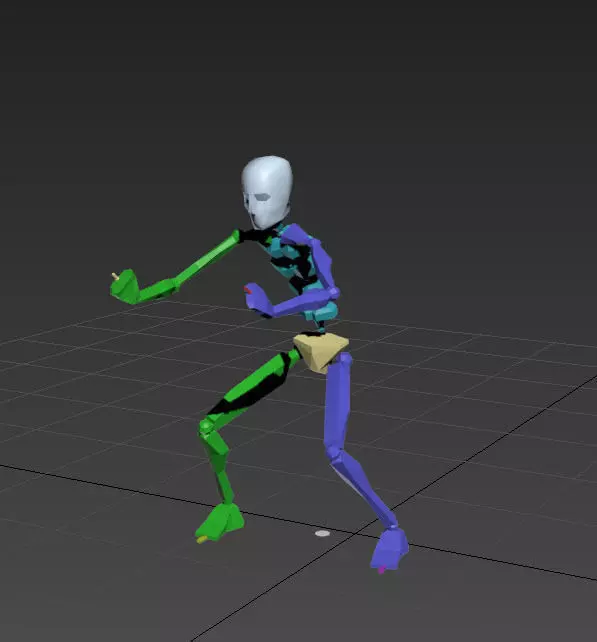Select the green calf bone
The height and width of the screenshot is (642, 597).
coord(219,467)
